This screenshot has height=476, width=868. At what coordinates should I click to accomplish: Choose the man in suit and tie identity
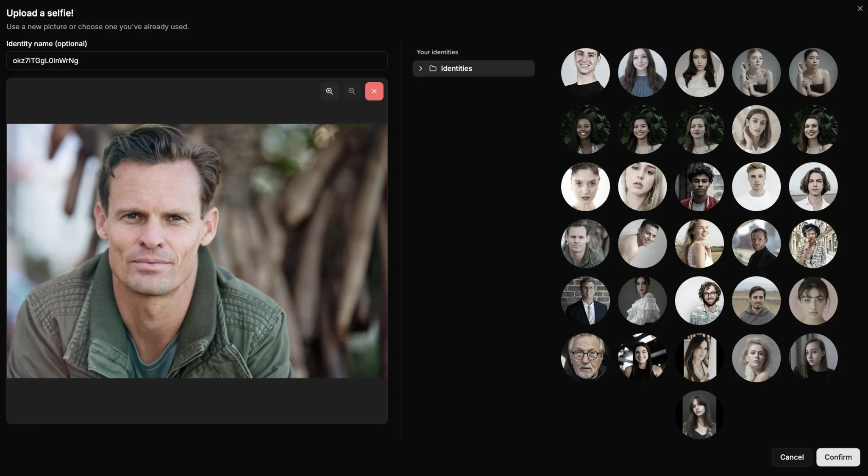click(585, 301)
